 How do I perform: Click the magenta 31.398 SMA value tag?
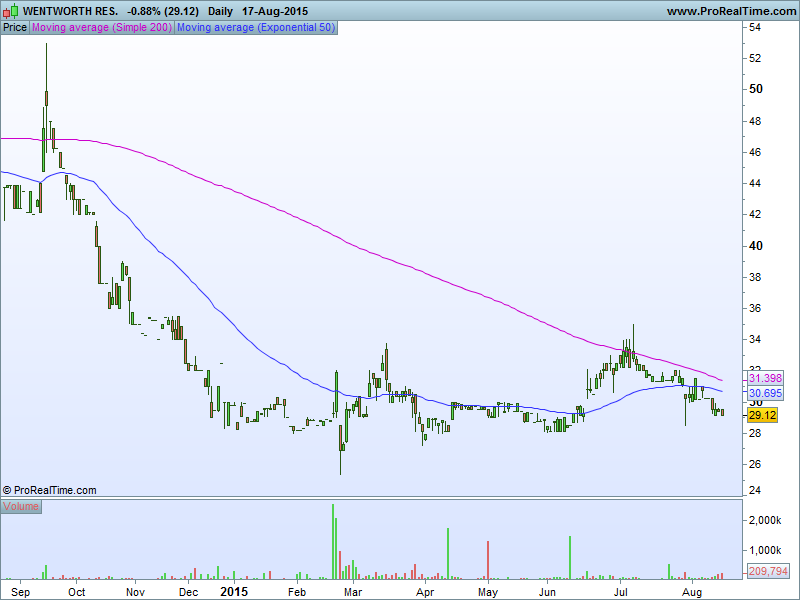point(764,378)
